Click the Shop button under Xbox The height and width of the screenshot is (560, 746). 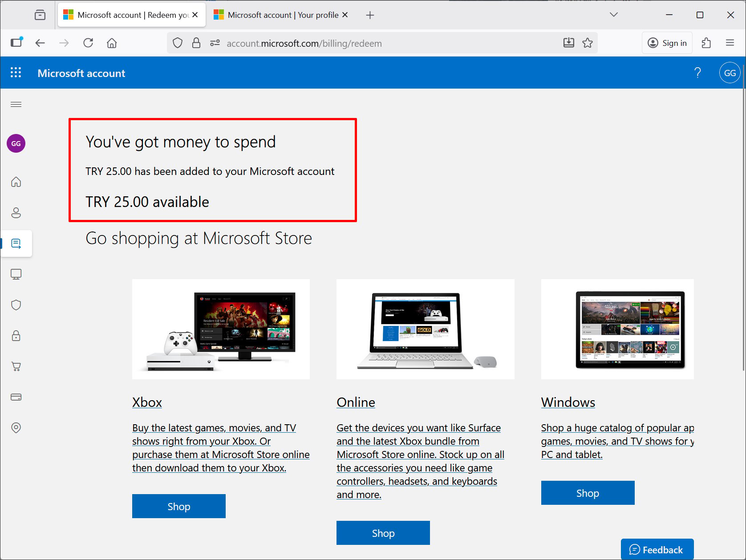pos(179,506)
